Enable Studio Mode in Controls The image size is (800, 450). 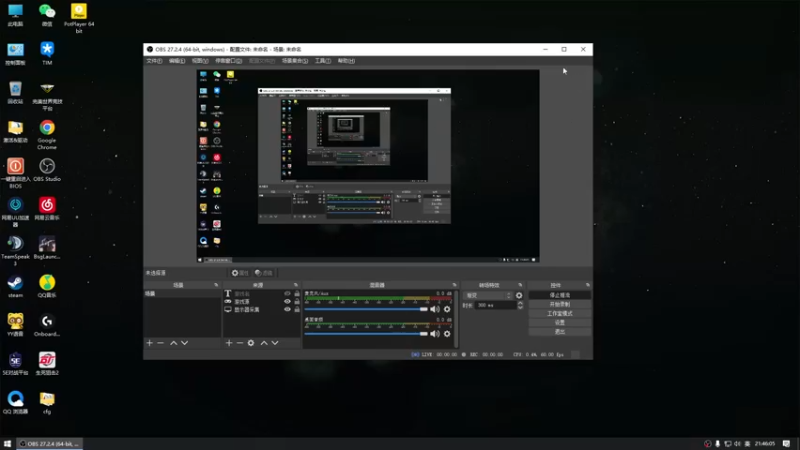tap(560, 314)
